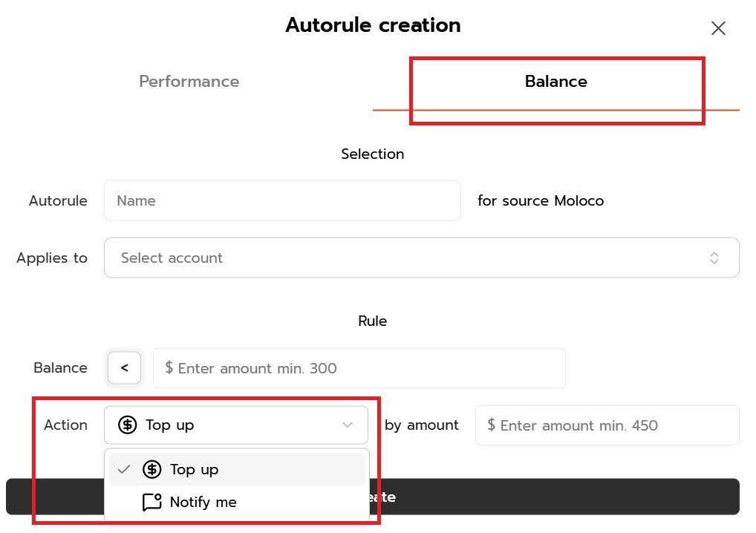This screenshot has width=756, height=533.
Task: Click the dollar coin icon in Action field
Action: (128, 425)
